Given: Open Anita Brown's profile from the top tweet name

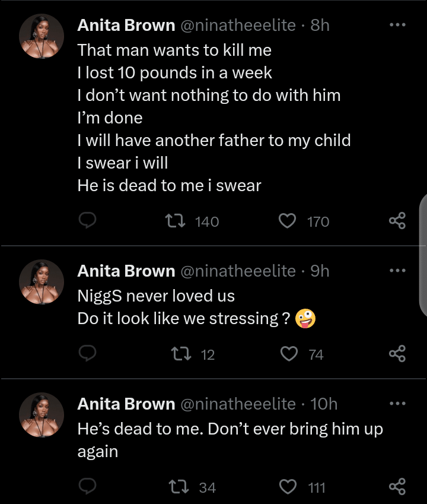Looking at the screenshot, I should (x=126, y=25).
